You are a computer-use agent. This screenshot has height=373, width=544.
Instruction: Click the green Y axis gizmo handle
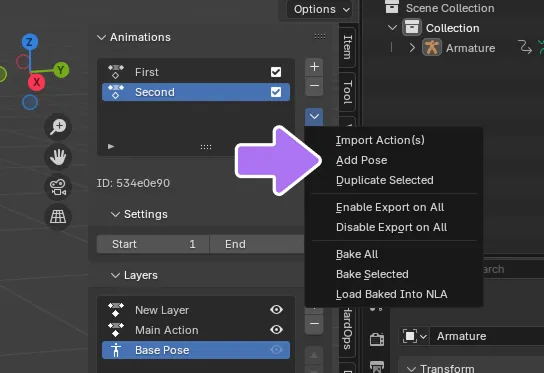point(61,70)
